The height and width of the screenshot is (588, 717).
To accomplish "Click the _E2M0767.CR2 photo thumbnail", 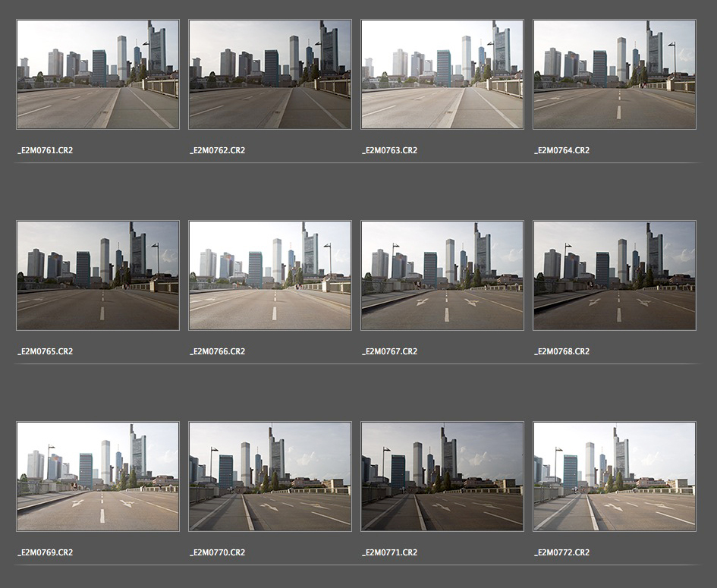I will coord(442,275).
